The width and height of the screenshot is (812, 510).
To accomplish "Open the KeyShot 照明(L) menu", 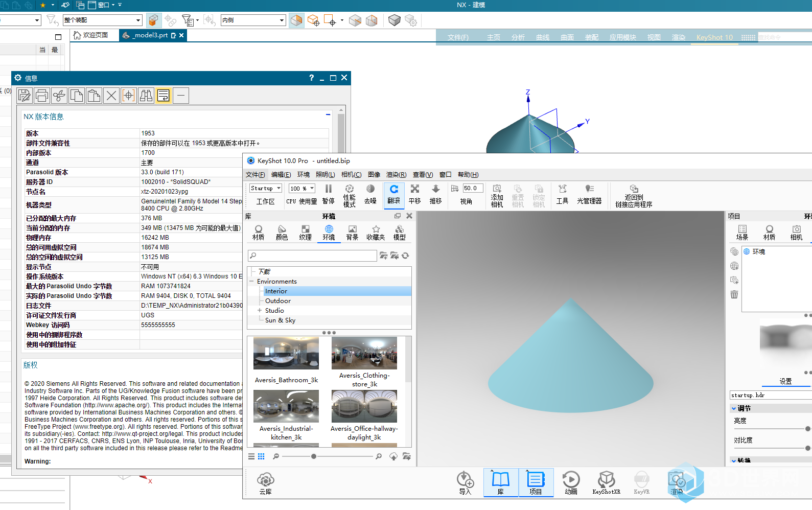I will pos(326,175).
